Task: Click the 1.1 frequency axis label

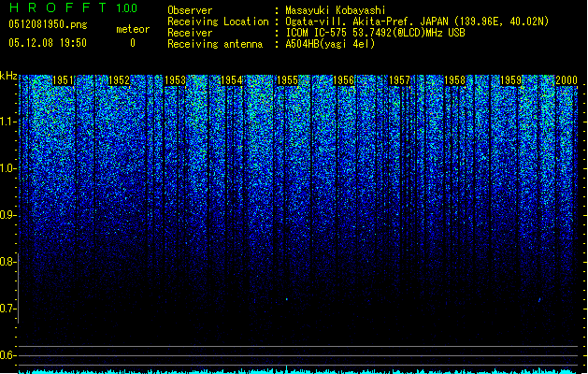Action: 7,122
